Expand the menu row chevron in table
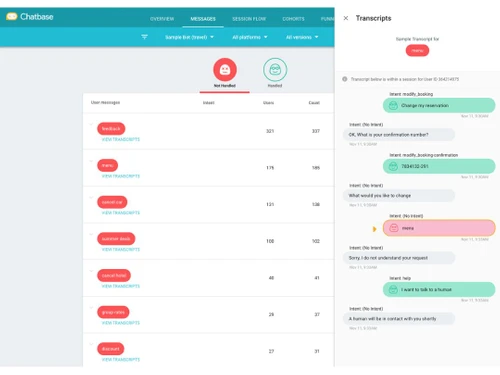 91,161
